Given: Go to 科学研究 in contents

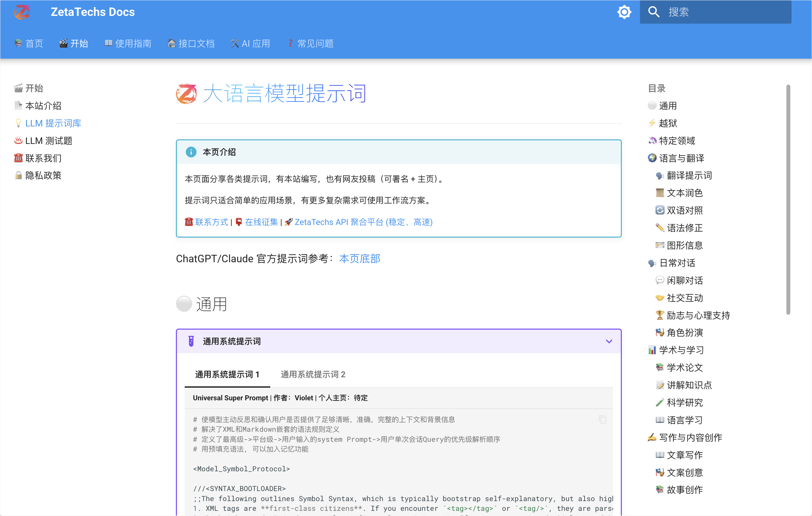Looking at the screenshot, I should 679,403.
